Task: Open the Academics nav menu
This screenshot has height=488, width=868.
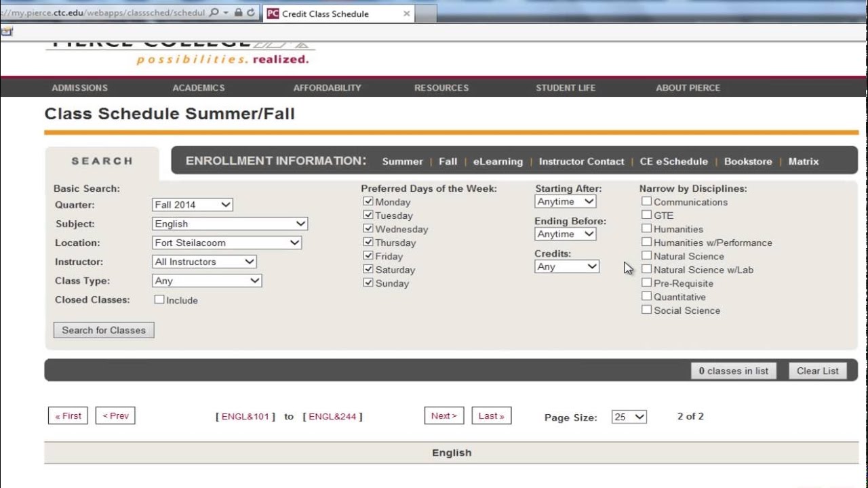Action: [199, 87]
